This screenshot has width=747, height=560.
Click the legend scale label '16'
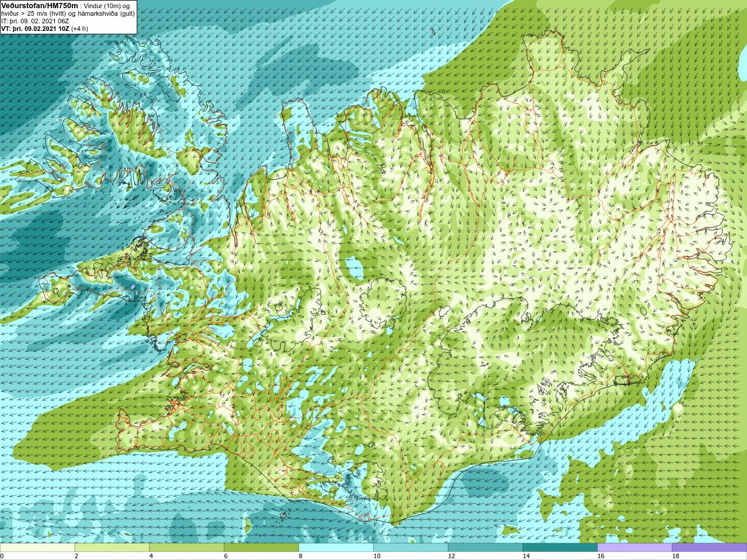[601, 556]
